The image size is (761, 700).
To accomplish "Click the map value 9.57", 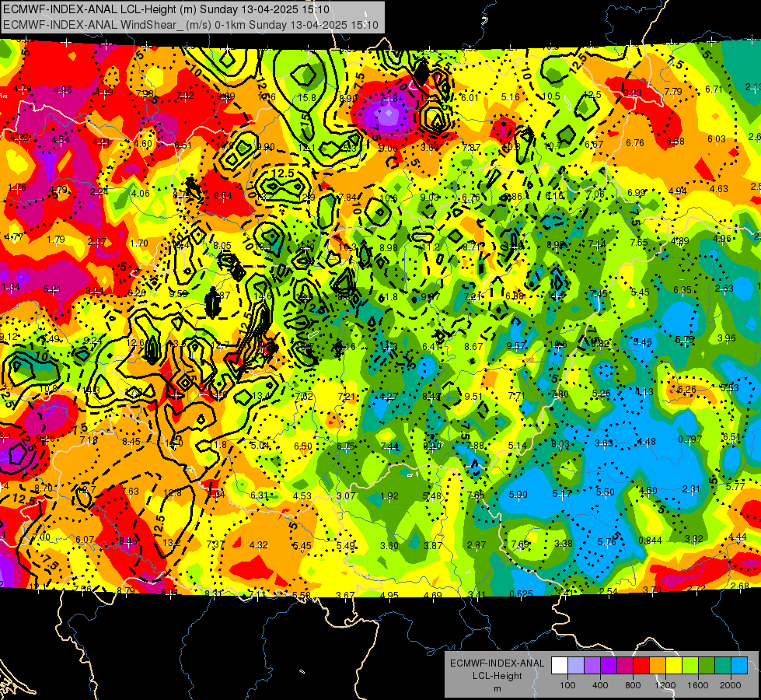I will click(x=516, y=345).
